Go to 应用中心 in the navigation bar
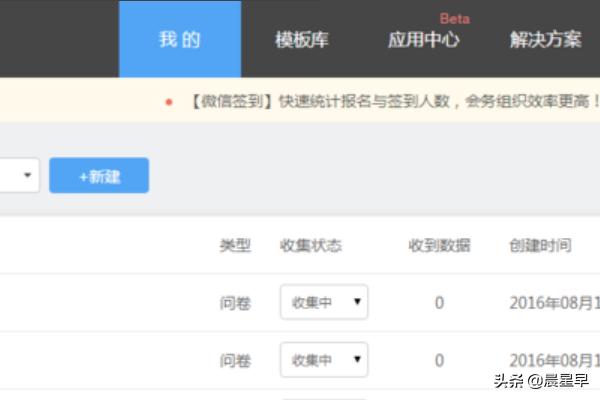This screenshot has width=600, height=400. click(x=423, y=40)
